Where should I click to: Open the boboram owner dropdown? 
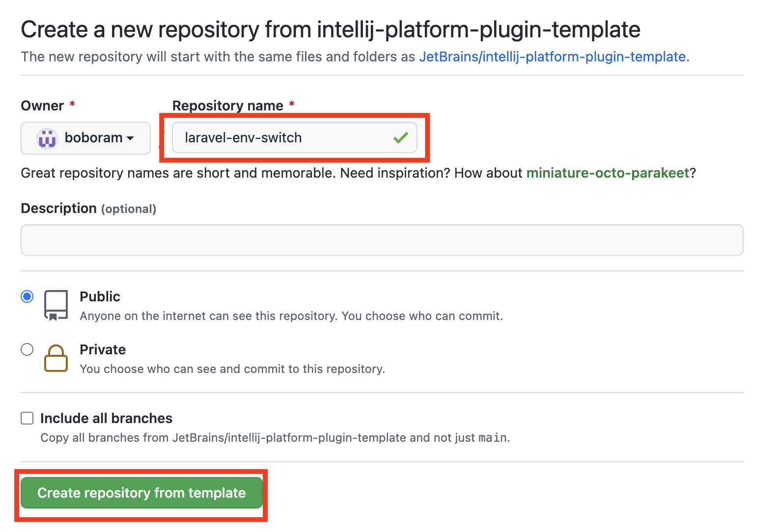pos(85,138)
